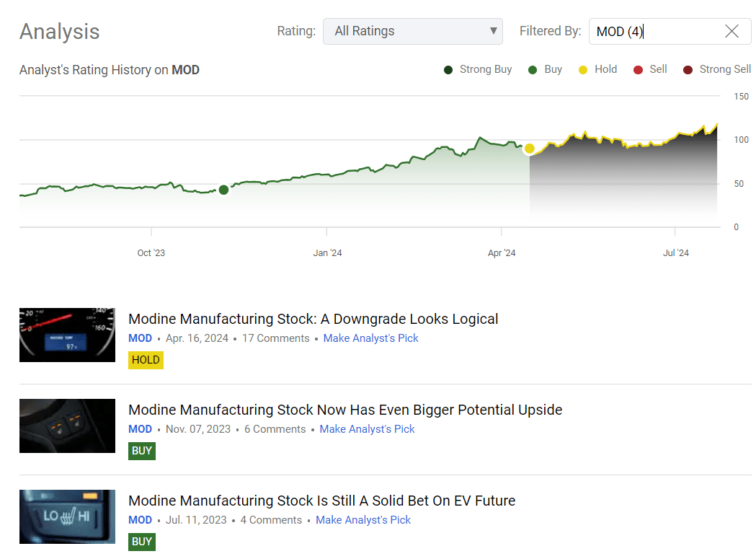Make Analyst's Pick for April 16 article
Viewport: 756px width, 559px height.
point(370,338)
